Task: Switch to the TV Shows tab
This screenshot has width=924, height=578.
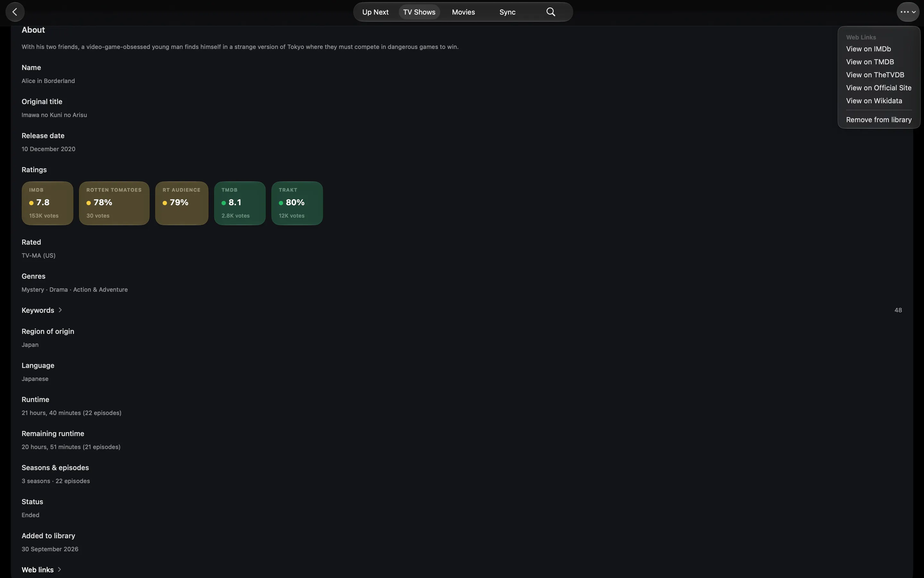Action: point(419,12)
